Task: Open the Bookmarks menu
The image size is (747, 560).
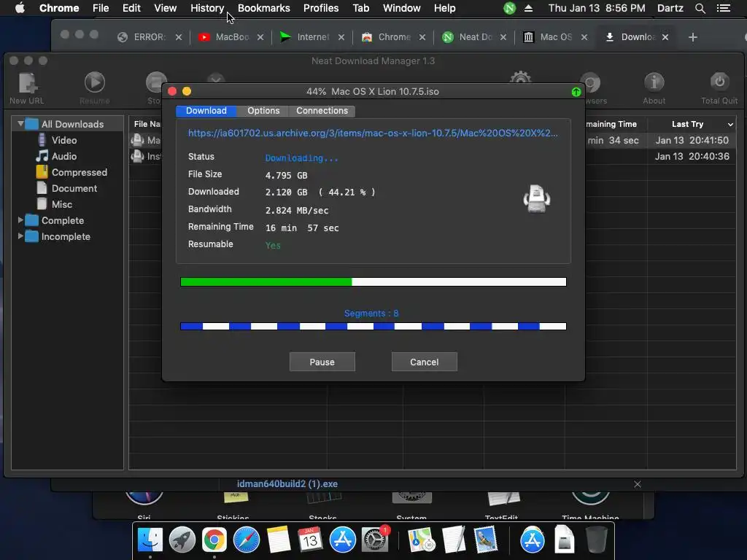Action: 264,8
